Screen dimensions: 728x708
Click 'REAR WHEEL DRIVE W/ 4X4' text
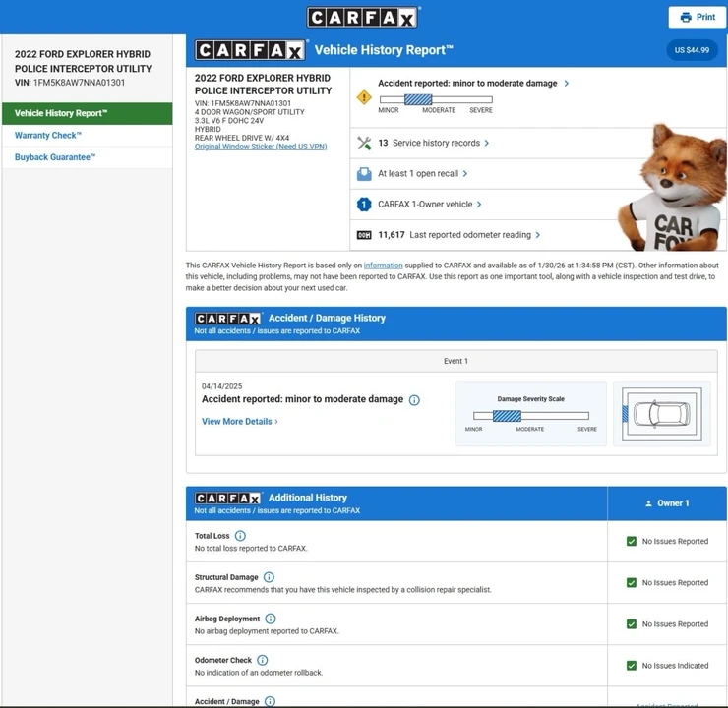click(x=242, y=138)
